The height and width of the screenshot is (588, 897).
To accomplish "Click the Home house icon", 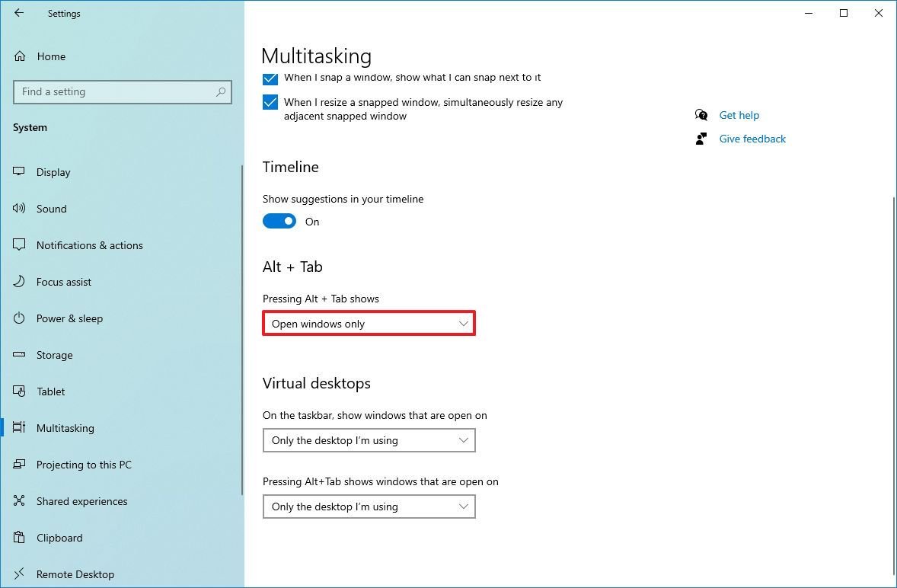I will 20,56.
